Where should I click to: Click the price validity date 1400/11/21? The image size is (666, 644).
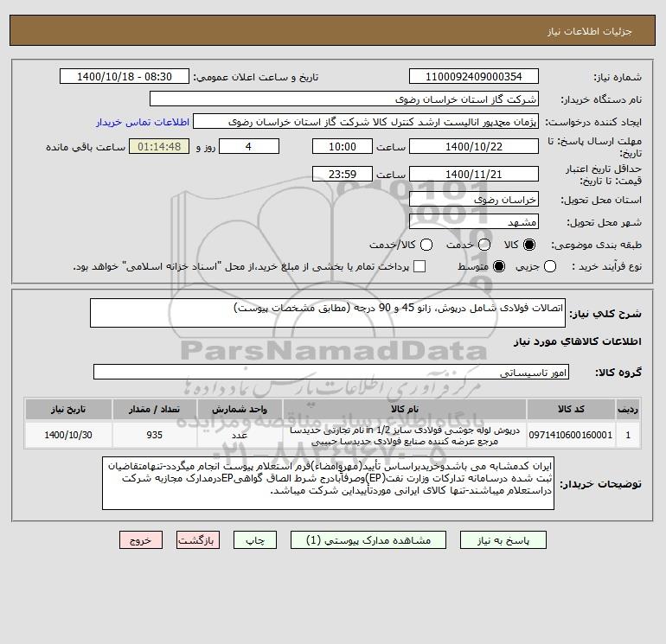pyautogui.click(x=474, y=174)
